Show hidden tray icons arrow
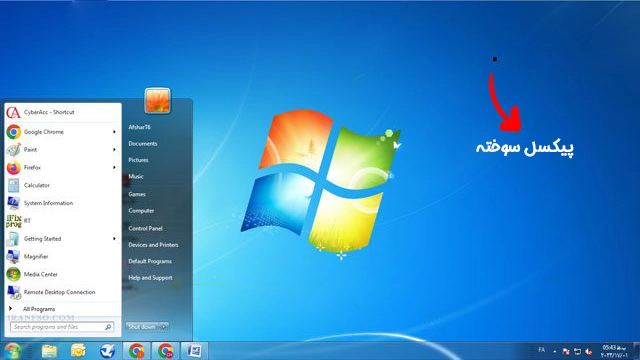Image resolution: width=640 pixels, height=360 pixels. tap(555, 351)
